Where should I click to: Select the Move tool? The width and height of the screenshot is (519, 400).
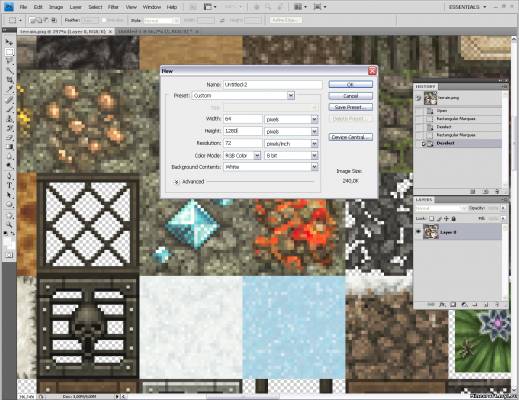point(9,43)
